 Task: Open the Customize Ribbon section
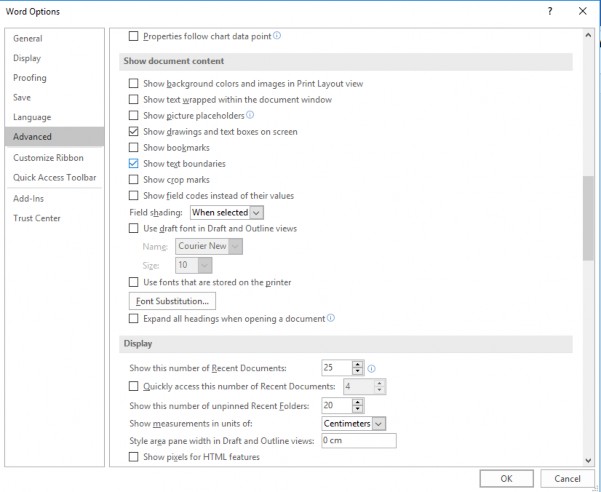click(x=49, y=158)
